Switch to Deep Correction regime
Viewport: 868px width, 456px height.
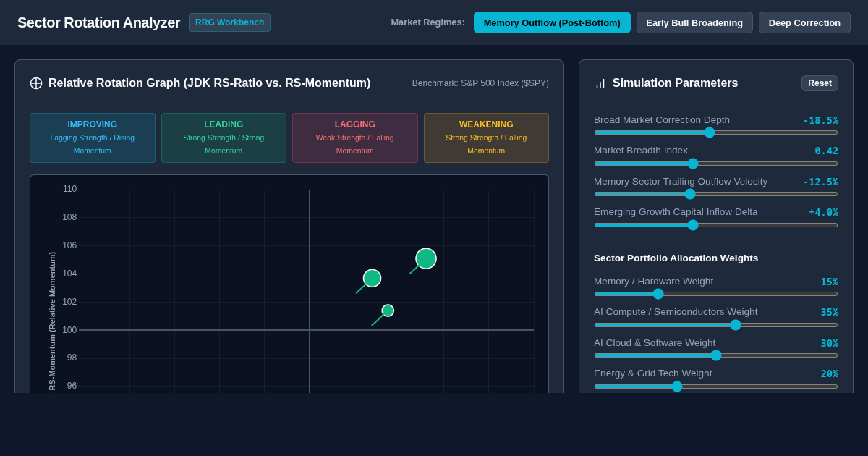tap(804, 22)
